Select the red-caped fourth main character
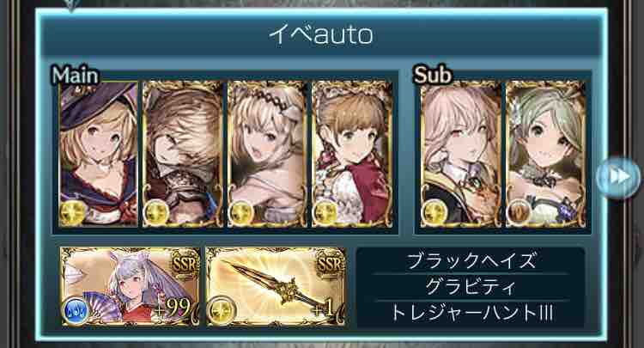Image resolution: width=644 pixels, height=348 pixels. (352, 154)
